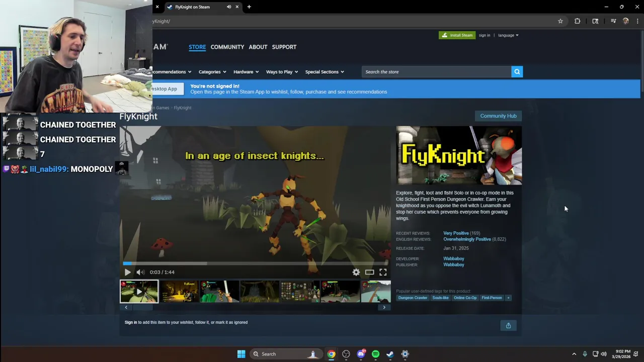This screenshot has height=362, width=644.
Task: Click the blue store search magnifier button
Action: (517, 72)
